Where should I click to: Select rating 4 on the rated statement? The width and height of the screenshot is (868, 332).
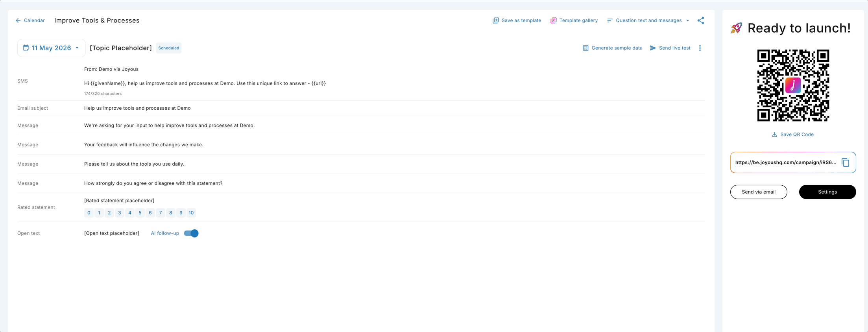point(130,213)
